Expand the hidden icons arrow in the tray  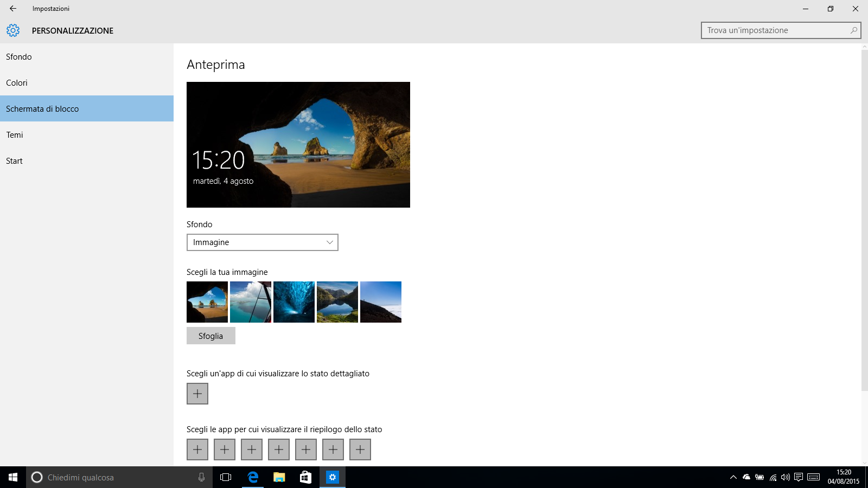point(733,477)
